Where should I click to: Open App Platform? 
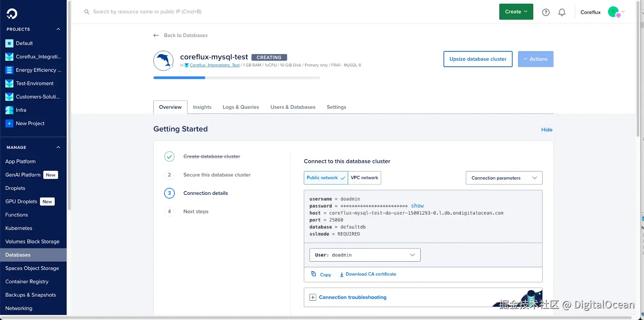(x=21, y=161)
